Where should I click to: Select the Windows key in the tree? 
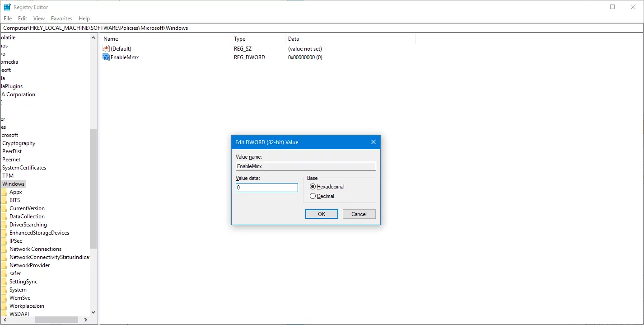[13, 184]
